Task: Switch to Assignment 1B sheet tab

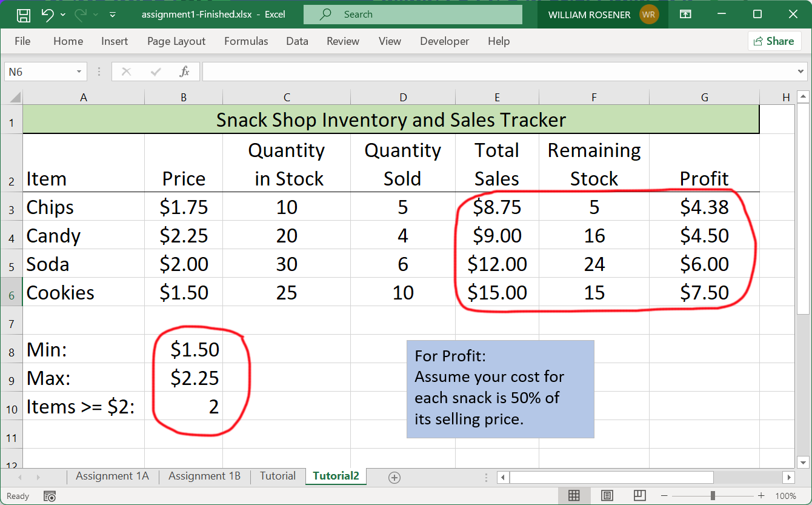Action: (204, 476)
